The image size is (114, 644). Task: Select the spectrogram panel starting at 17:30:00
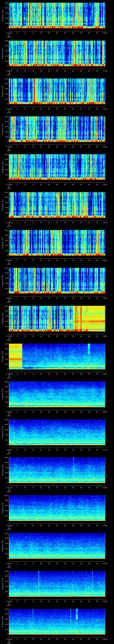pyautogui.click(x=57, y=54)
